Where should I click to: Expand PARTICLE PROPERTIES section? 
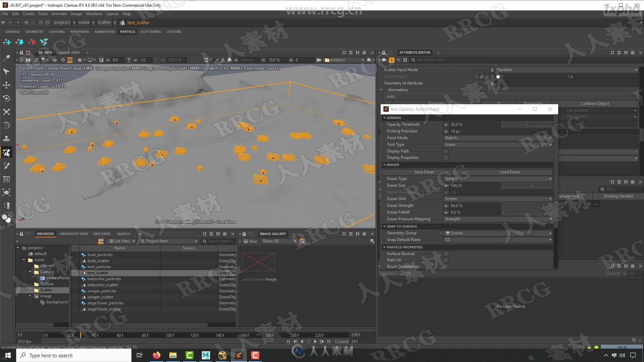[x=384, y=247]
